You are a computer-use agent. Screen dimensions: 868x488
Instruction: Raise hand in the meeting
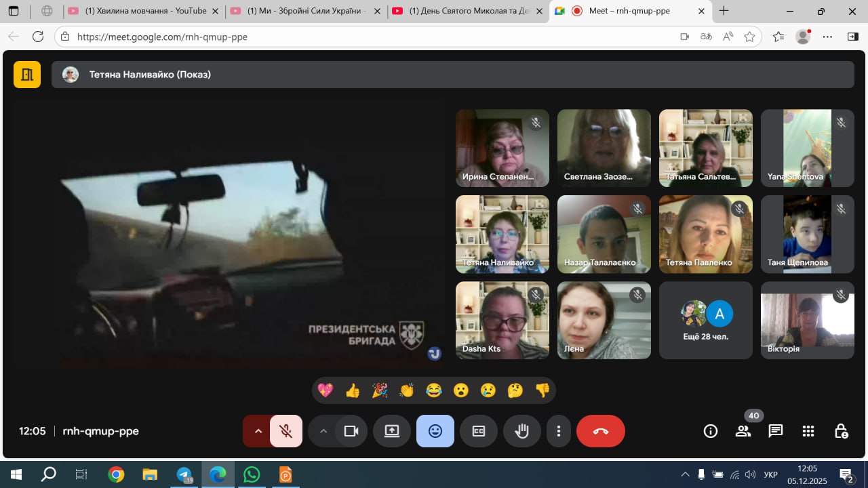point(521,431)
